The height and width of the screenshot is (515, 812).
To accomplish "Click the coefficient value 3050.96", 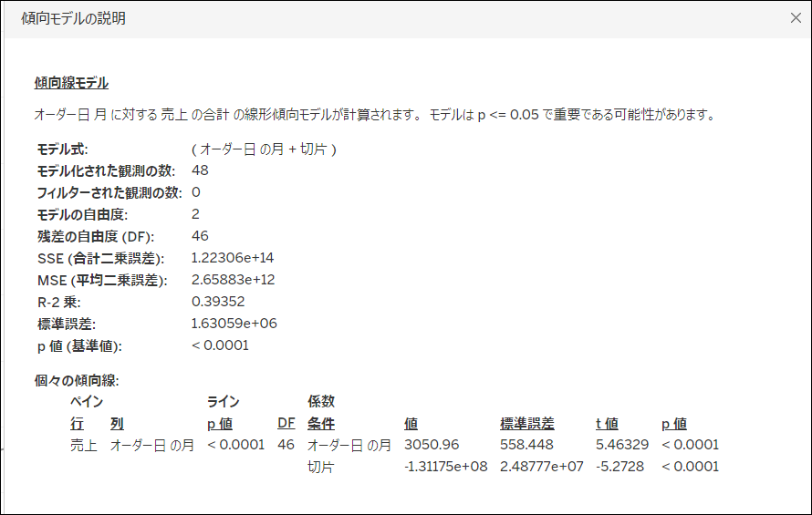I will [432, 445].
